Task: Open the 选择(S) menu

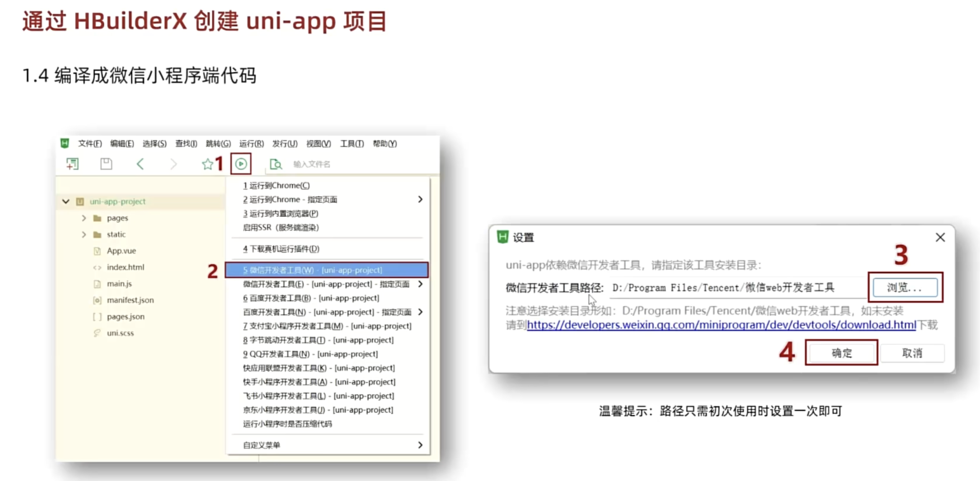Action: [154, 143]
